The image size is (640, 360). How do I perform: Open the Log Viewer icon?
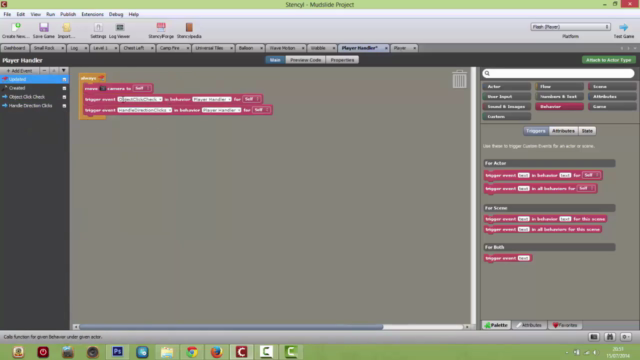pyautogui.click(x=120, y=28)
